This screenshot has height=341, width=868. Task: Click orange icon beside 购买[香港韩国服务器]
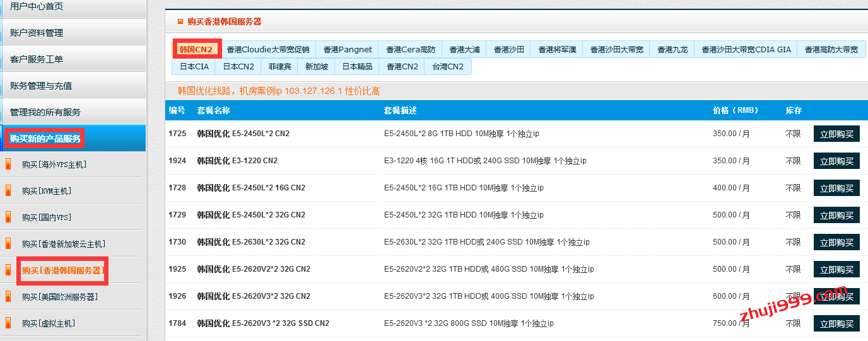8,270
